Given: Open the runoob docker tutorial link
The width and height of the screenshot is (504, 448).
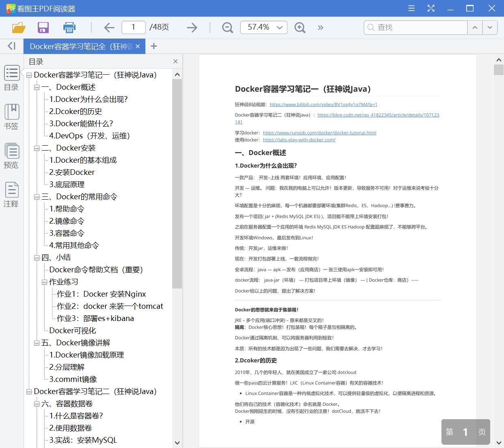Looking at the screenshot, I should [x=319, y=133].
